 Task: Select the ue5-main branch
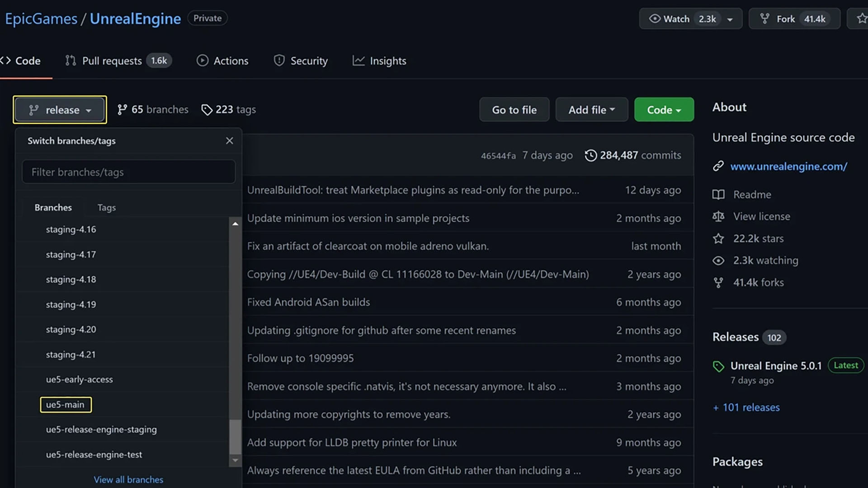66,404
